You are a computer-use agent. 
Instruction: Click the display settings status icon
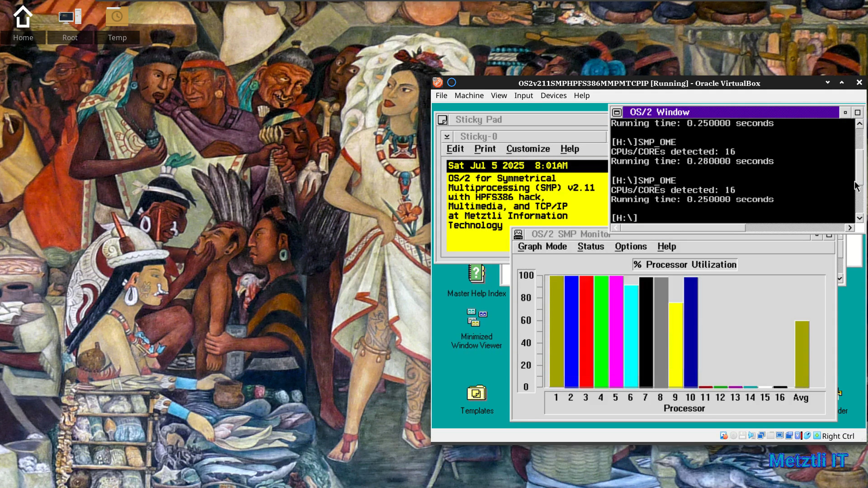click(780, 436)
